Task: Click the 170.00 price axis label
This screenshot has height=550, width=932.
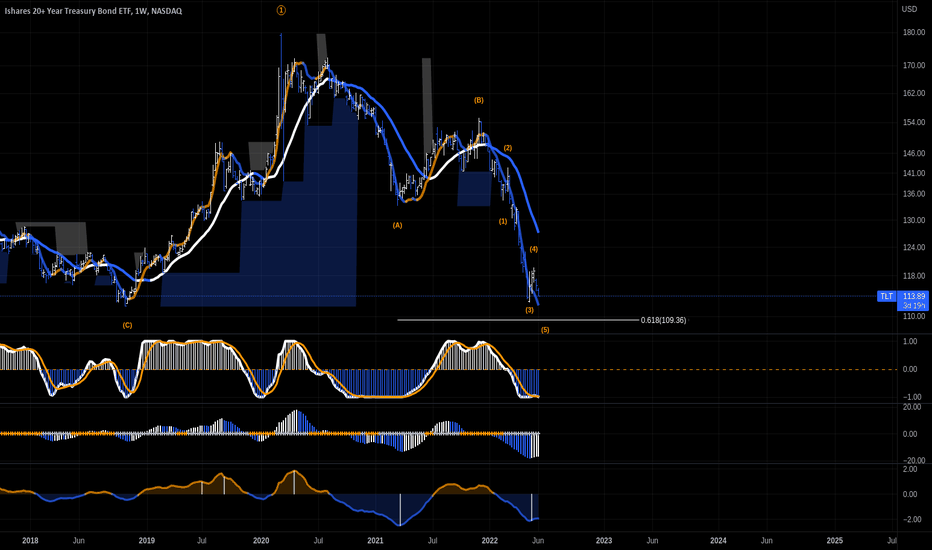Action: coord(914,65)
